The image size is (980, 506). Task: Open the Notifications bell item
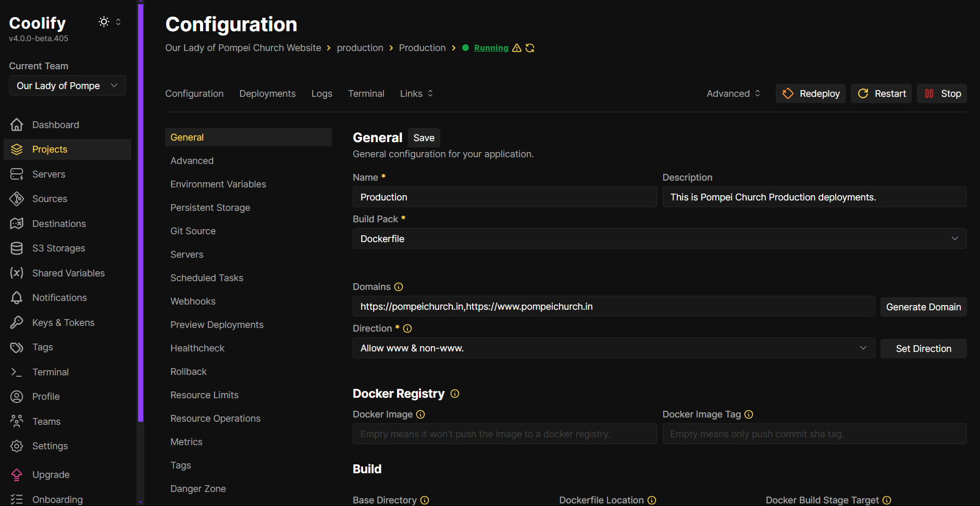click(59, 298)
